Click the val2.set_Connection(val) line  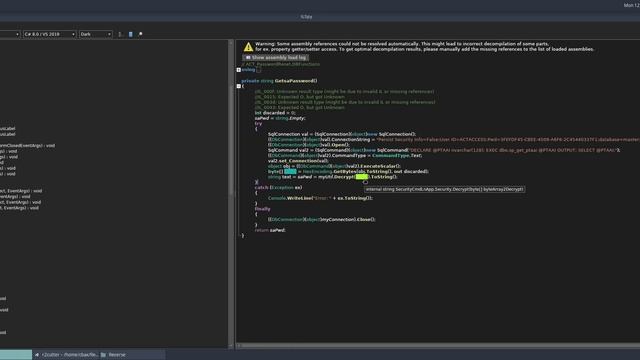(298, 160)
